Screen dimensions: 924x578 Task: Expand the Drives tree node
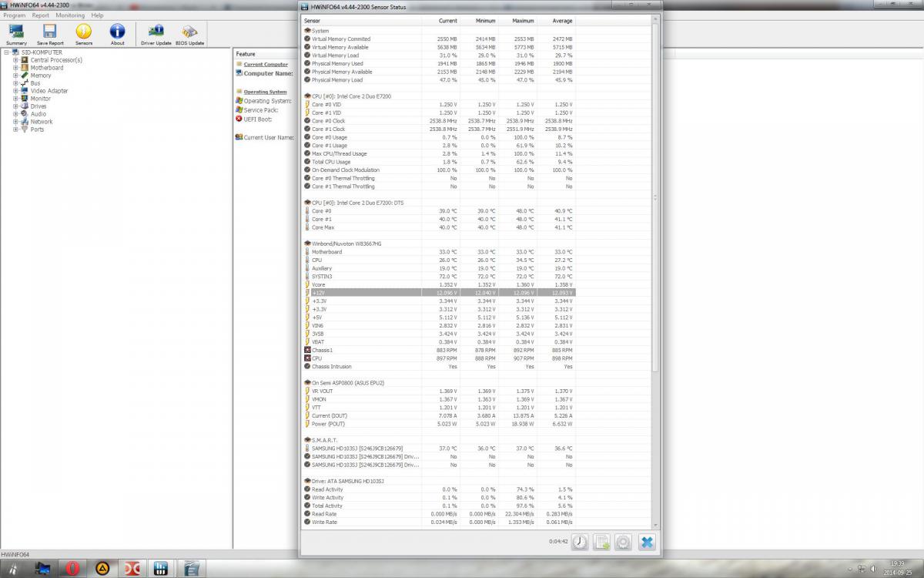pyautogui.click(x=15, y=106)
